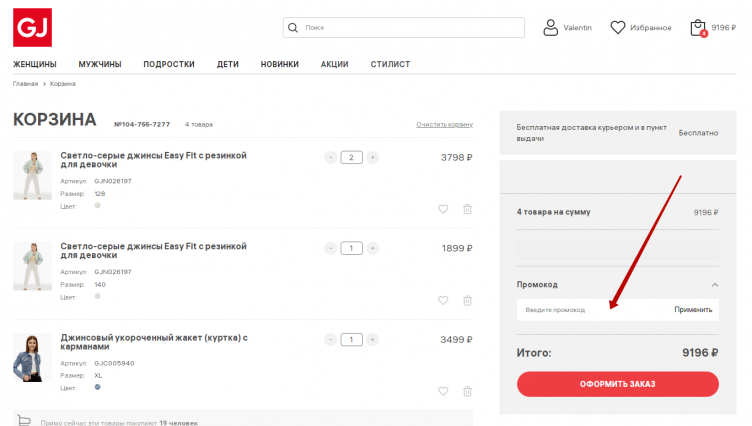Decrease quantity of size 140 jeans

pos(331,248)
